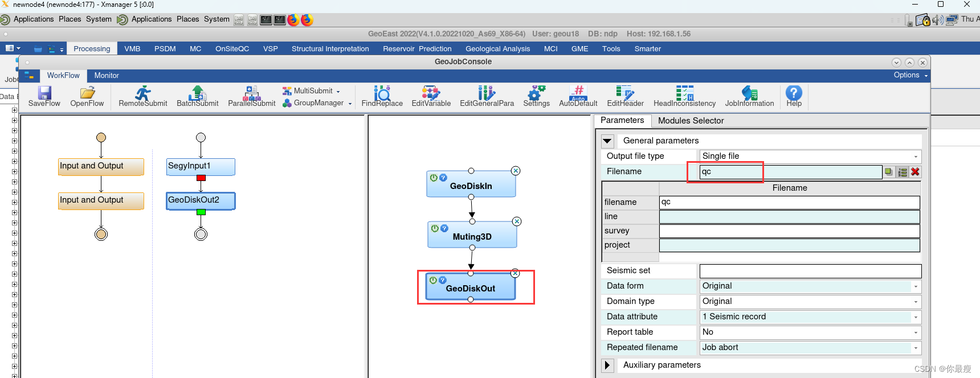
Task: Click the BatchSubmit icon
Action: pos(197,92)
